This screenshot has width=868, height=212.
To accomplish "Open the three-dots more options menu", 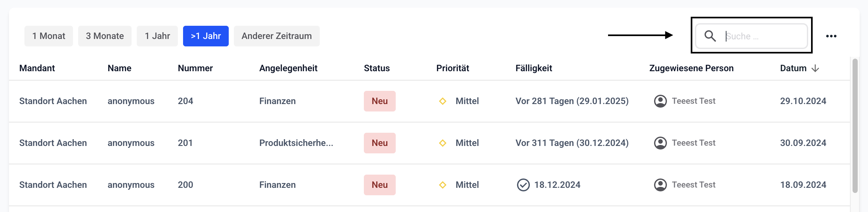I will click(831, 36).
